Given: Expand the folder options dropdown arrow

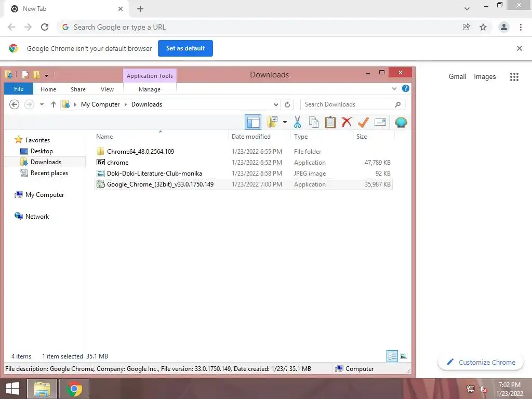Looking at the screenshot, I should (x=285, y=122).
